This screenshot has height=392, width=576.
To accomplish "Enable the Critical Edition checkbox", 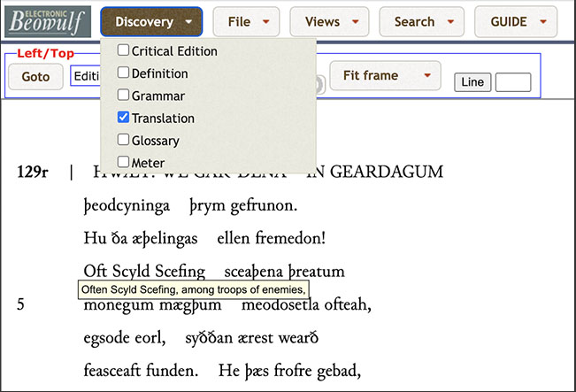I will [123, 50].
